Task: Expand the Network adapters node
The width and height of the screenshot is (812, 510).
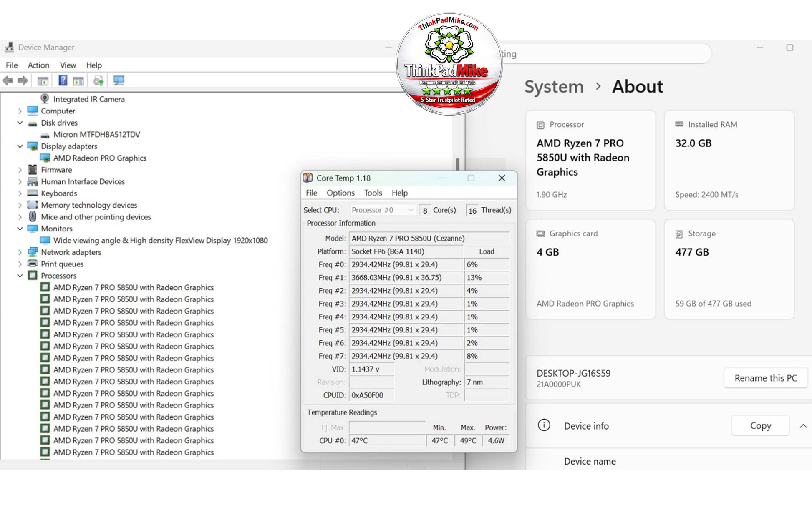Action: 20,252
